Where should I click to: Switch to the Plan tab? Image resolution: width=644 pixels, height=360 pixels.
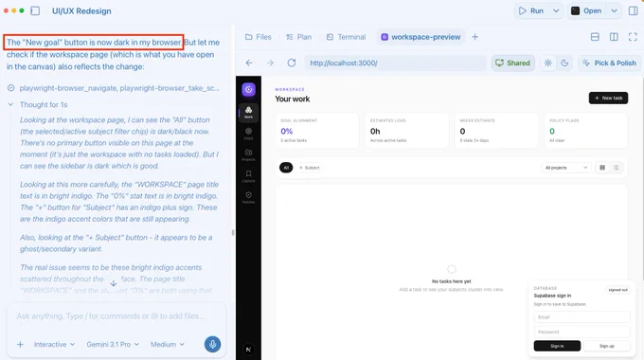tap(299, 37)
